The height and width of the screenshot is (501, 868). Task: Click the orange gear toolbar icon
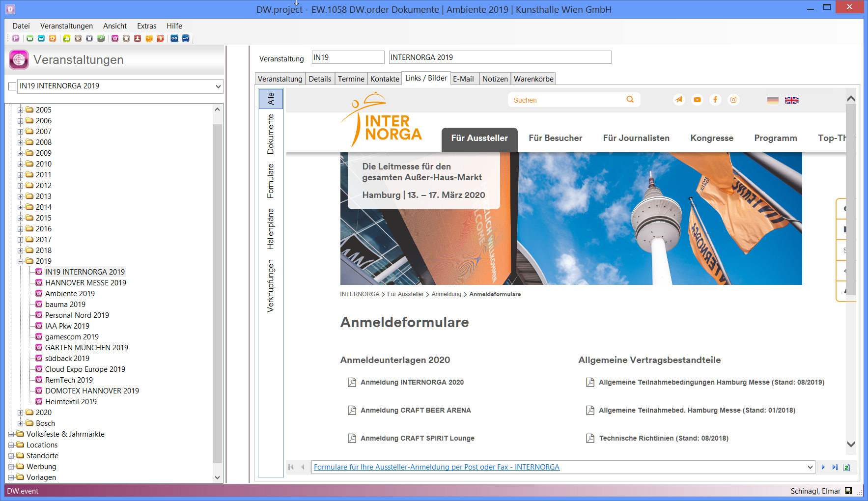(53, 38)
